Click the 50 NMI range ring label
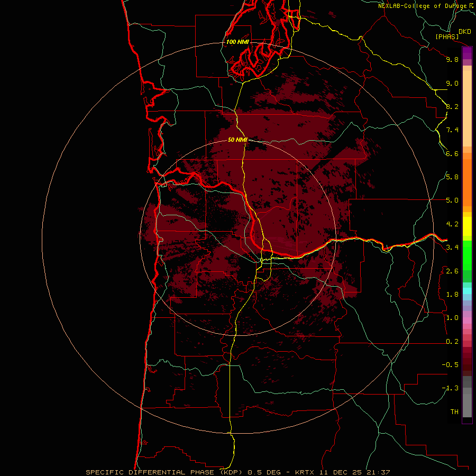The width and height of the screenshot is (476, 476). [237, 140]
